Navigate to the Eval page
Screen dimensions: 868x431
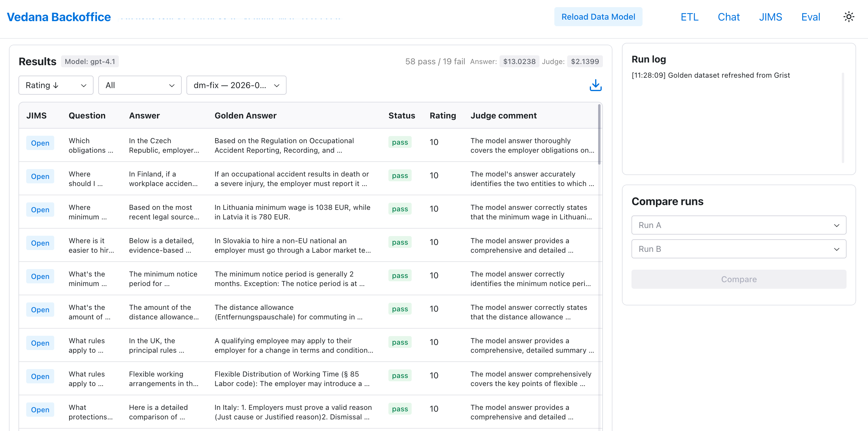point(811,17)
